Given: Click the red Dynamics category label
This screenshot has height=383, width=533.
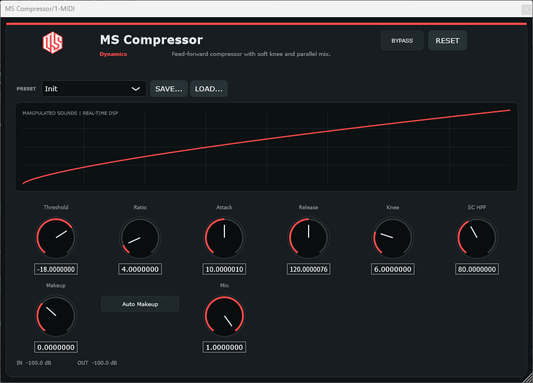Looking at the screenshot, I should point(113,54).
